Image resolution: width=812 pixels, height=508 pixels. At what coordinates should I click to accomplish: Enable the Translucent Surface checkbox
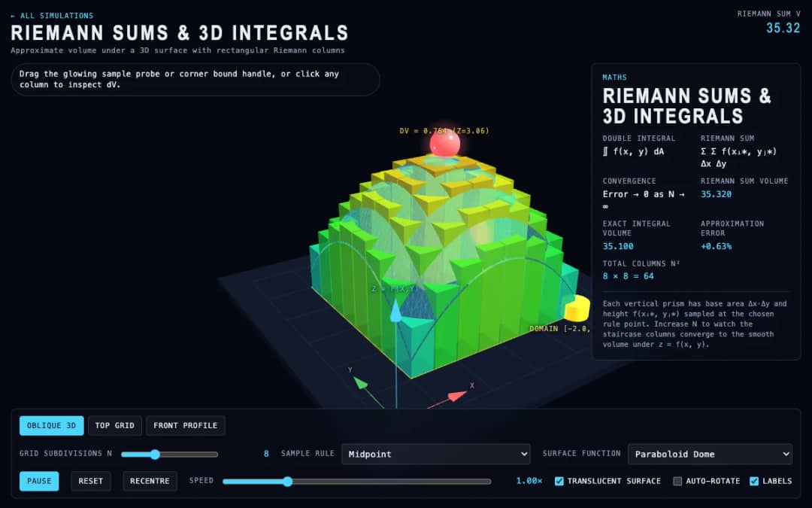point(559,481)
